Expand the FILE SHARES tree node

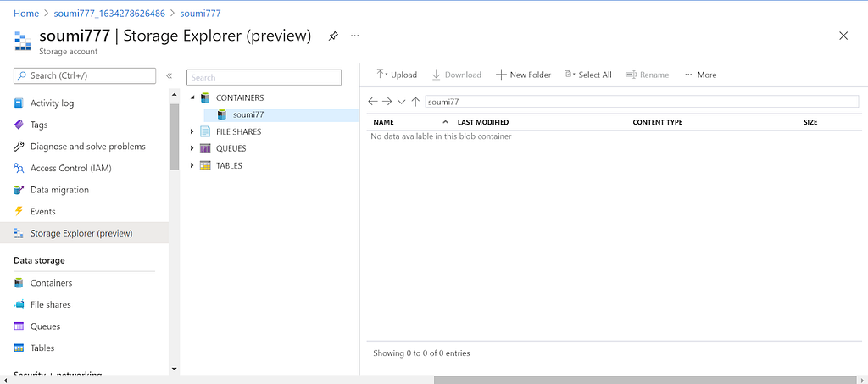pyautogui.click(x=192, y=131)
